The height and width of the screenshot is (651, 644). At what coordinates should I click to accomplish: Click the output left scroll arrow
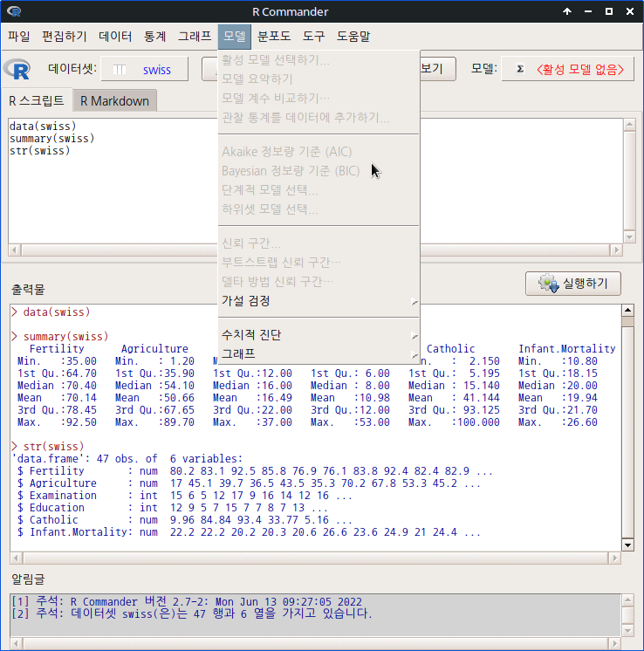[x=17, y=558]
